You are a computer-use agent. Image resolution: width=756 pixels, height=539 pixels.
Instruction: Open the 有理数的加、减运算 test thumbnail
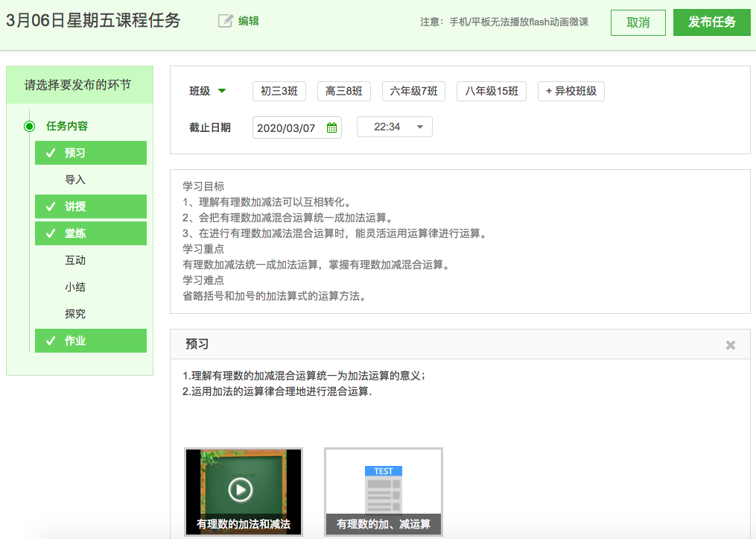tap(384, 492)
